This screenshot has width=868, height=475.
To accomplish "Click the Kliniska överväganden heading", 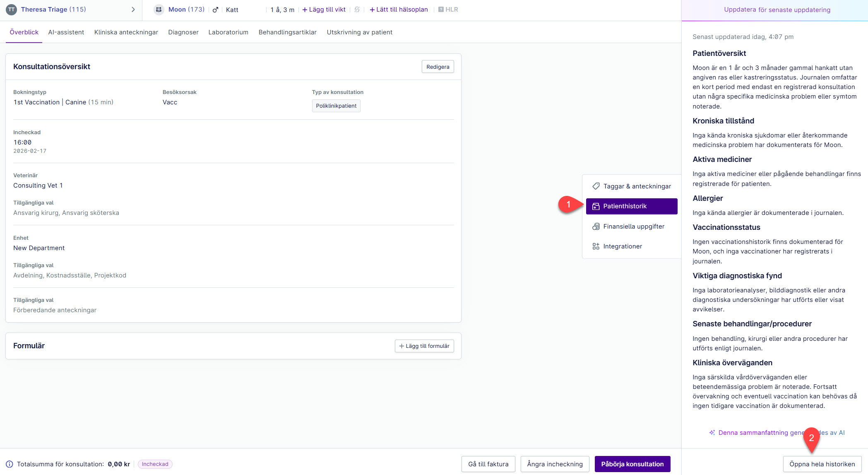I will 733,363.
